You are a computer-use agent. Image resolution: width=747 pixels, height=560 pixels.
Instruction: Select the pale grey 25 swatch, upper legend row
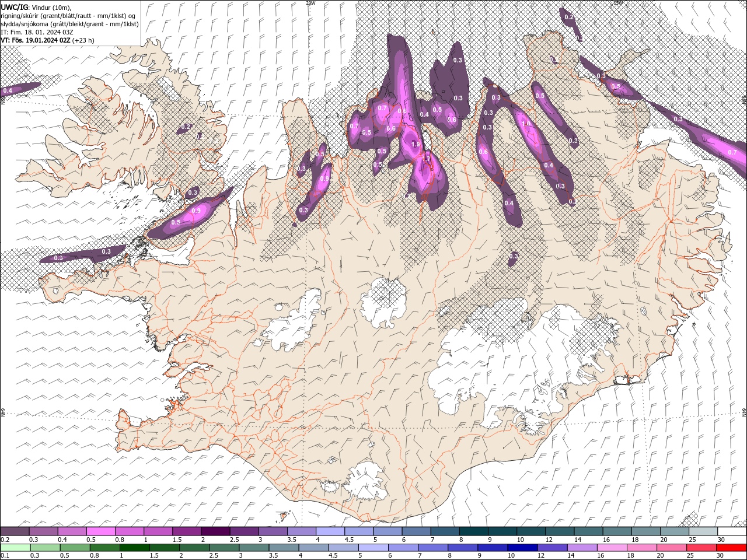tap(703, 531)
